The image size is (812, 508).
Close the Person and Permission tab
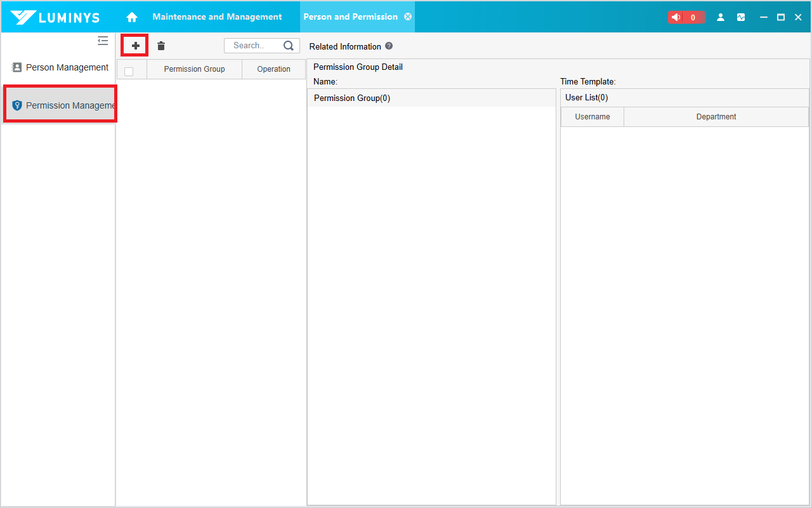click(x=408, y=17)
